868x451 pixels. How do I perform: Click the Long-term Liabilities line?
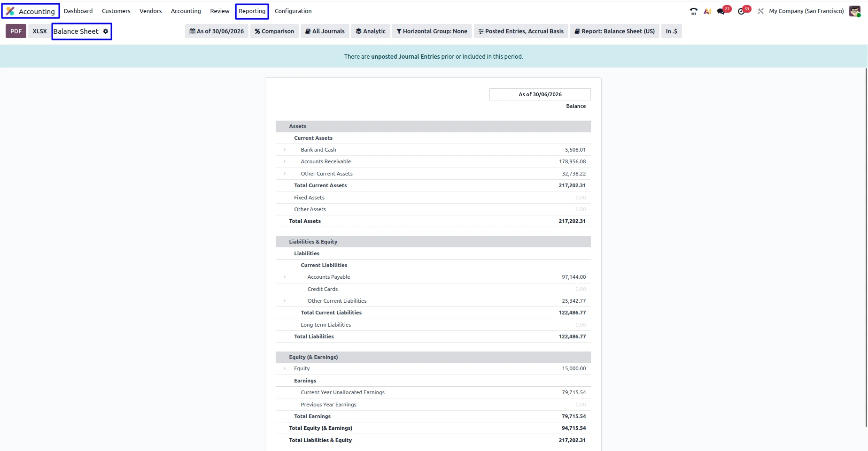[433, 325]
